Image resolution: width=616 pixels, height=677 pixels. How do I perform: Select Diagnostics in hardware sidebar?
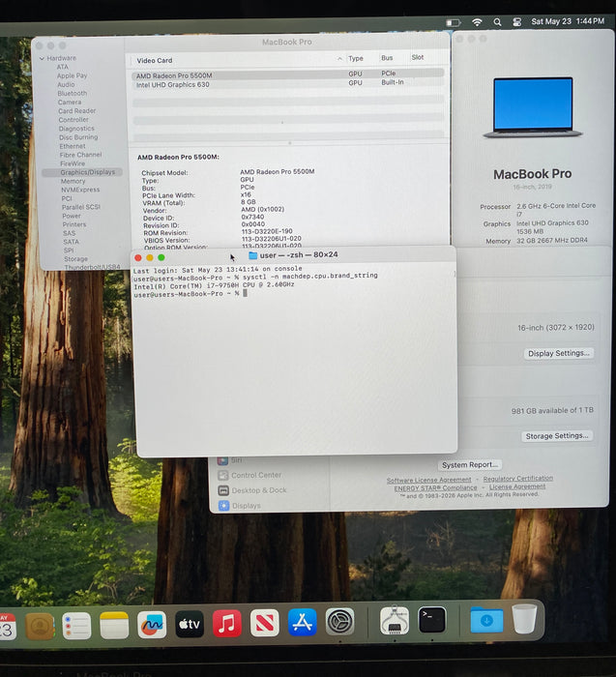(x=76, y=129)
